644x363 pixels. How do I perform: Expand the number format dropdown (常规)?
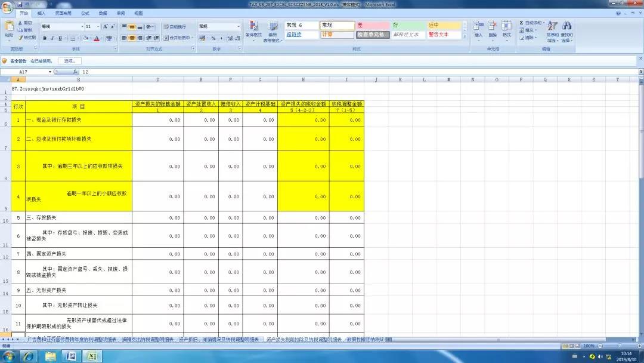(239, 27)
